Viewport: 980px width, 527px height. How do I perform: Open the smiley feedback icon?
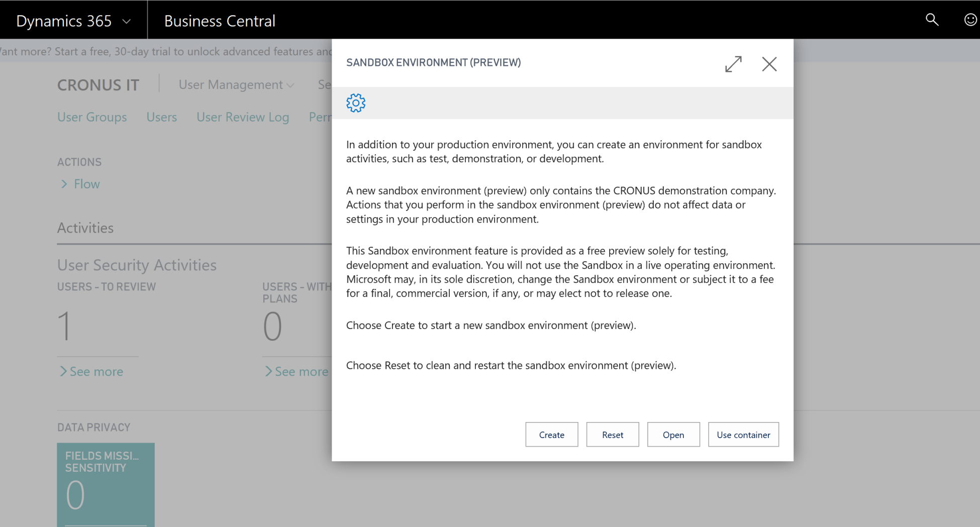click(970, 20)
